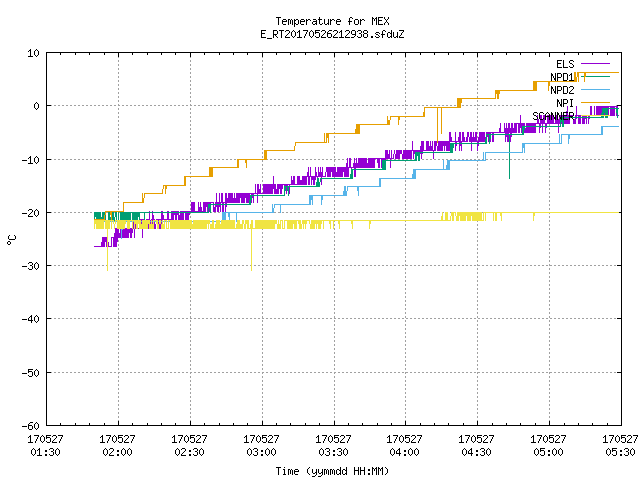Click the filename subtitle E_RT20170526212938.sfduZ
640x480 pixels.
(x=332, y=34)
